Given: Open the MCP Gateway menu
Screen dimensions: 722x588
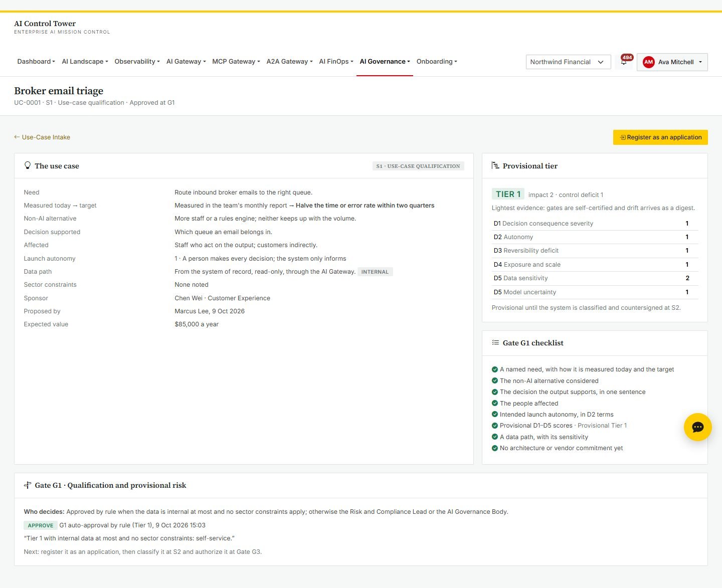Looking at the screenshot, I should click(x=236, y=62).
